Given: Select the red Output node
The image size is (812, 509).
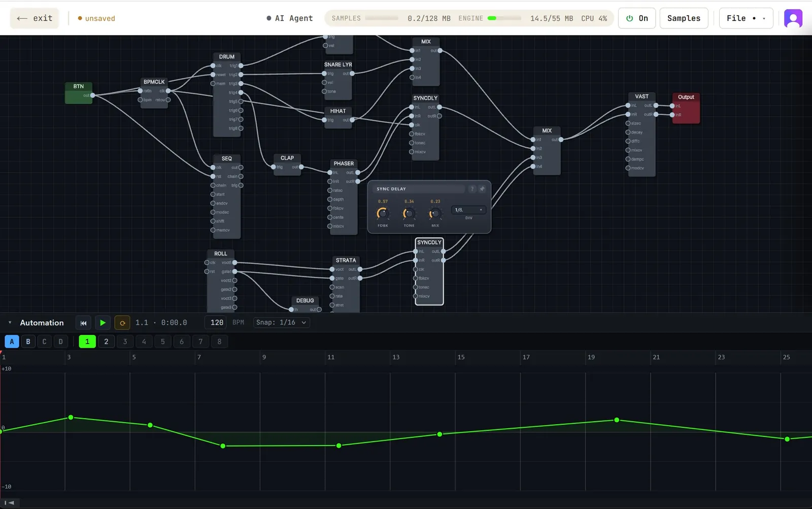Looking at the screenshot, I should (x=686, y=108).
